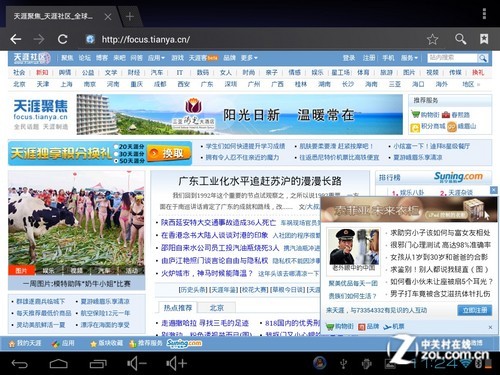Open the 游戏 nav item
This screenshot has width=500, height=375.
pos(178,58)
